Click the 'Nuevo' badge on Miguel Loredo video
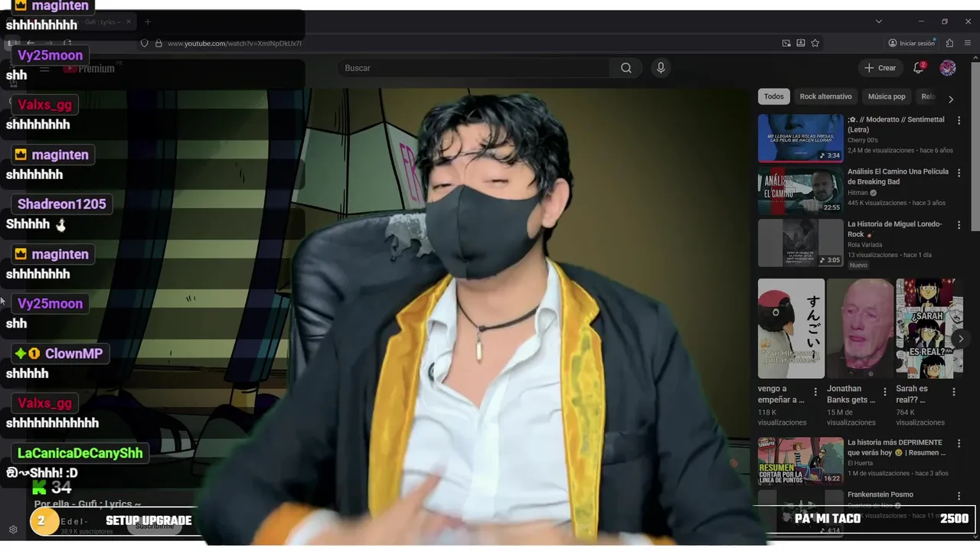Image resolution: width=980 pixels, height=551 pixels. [858, 265]
